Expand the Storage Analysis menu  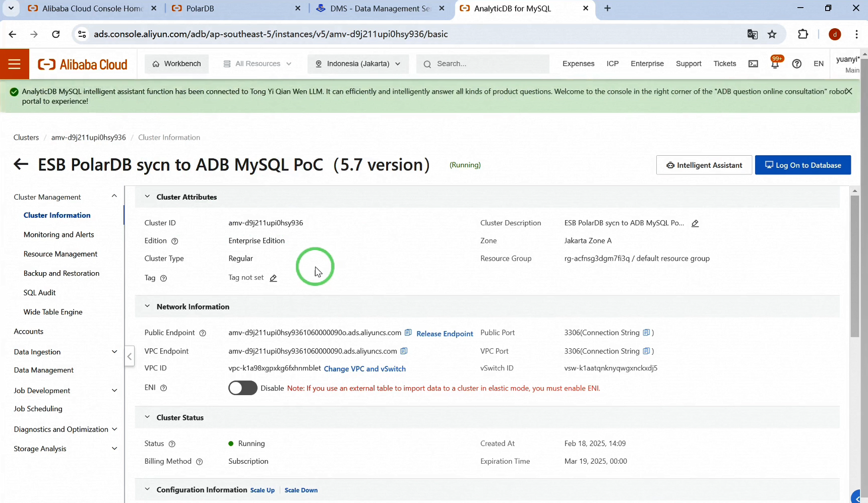click(114, 449)
